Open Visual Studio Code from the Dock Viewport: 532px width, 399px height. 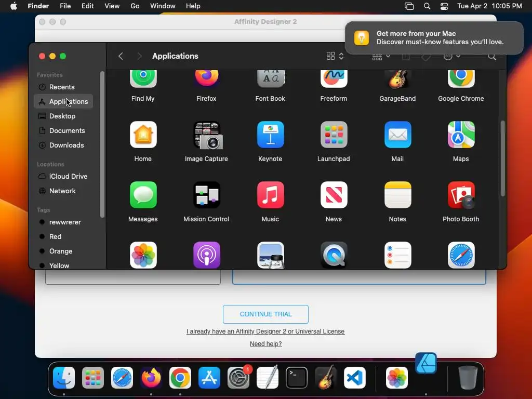point(355,378)
